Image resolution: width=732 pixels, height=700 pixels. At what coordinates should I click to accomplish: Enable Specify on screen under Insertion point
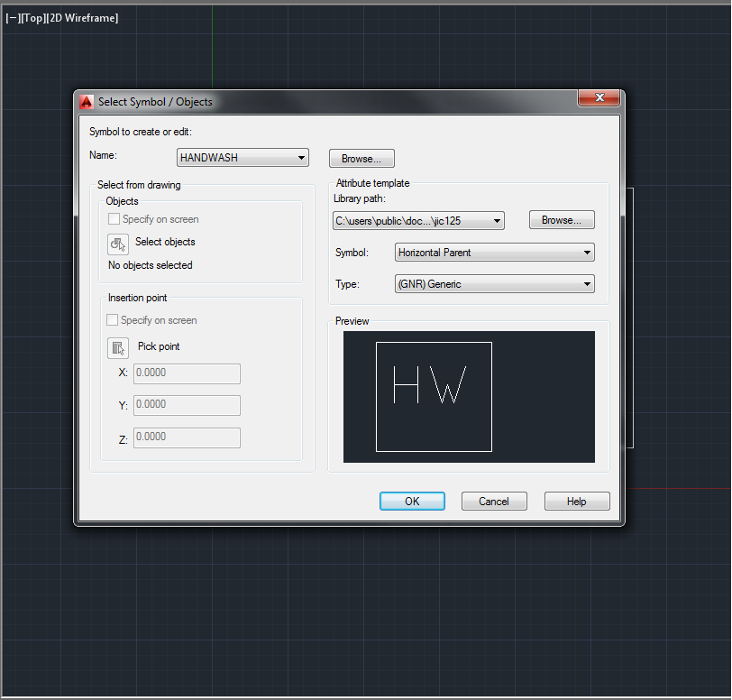click(x=112, y=320)
